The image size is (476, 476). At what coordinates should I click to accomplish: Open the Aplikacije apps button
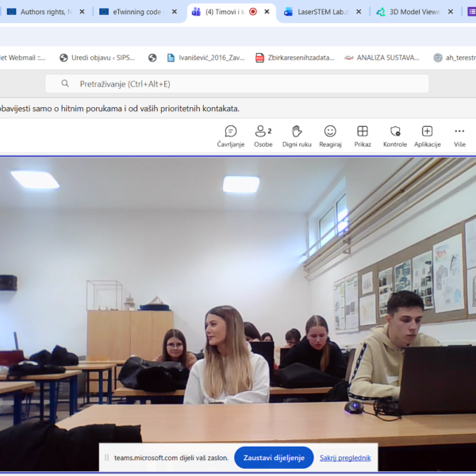427,136
